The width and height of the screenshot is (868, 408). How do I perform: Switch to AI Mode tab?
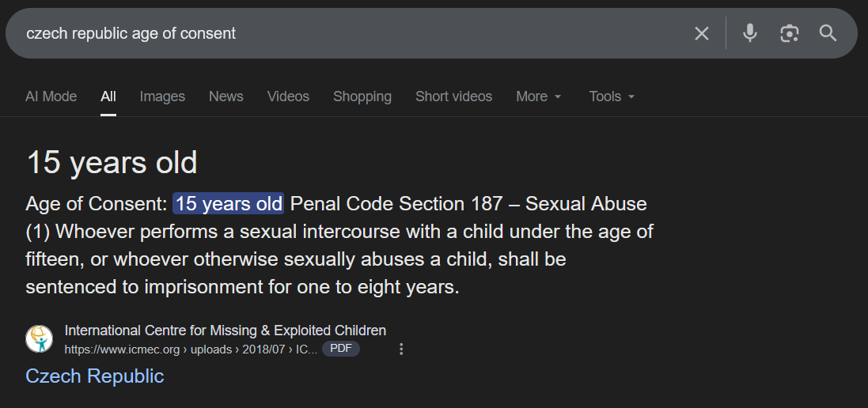(x=51, y=96)
